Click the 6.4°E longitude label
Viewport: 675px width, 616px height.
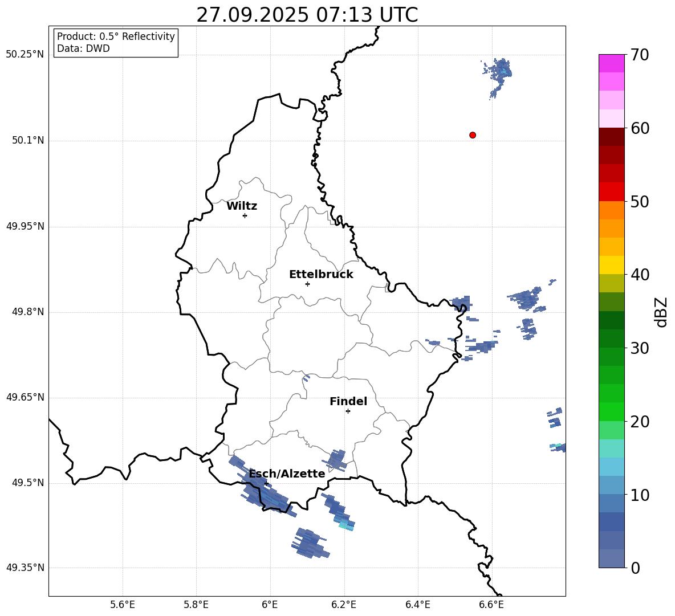click(417, 605)
